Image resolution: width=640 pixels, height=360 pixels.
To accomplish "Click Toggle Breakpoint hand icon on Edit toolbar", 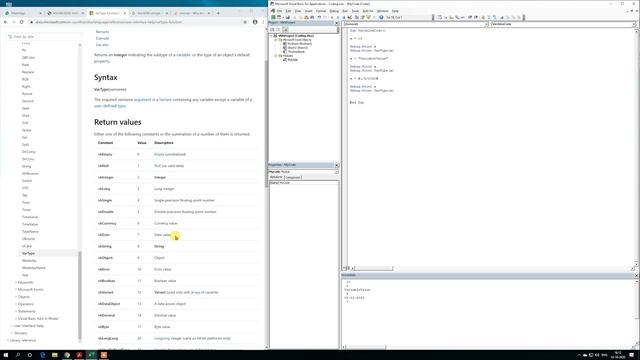I will click(483, 18).
